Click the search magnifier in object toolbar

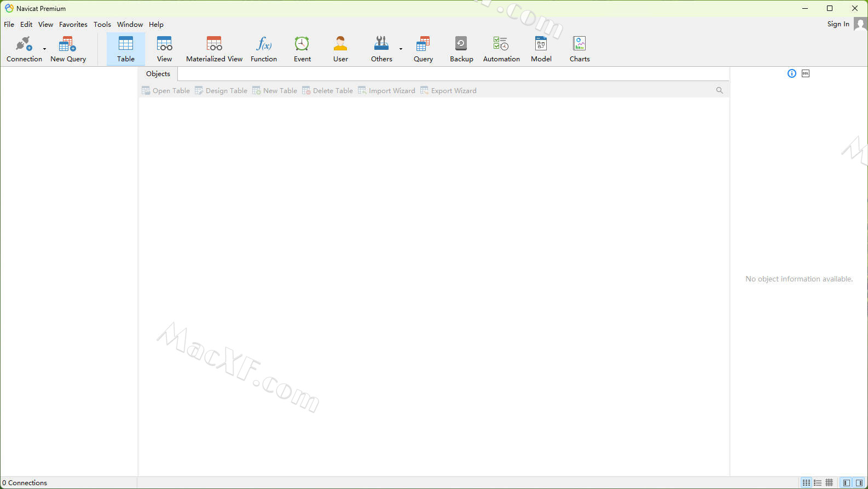[x=720, y=90]
